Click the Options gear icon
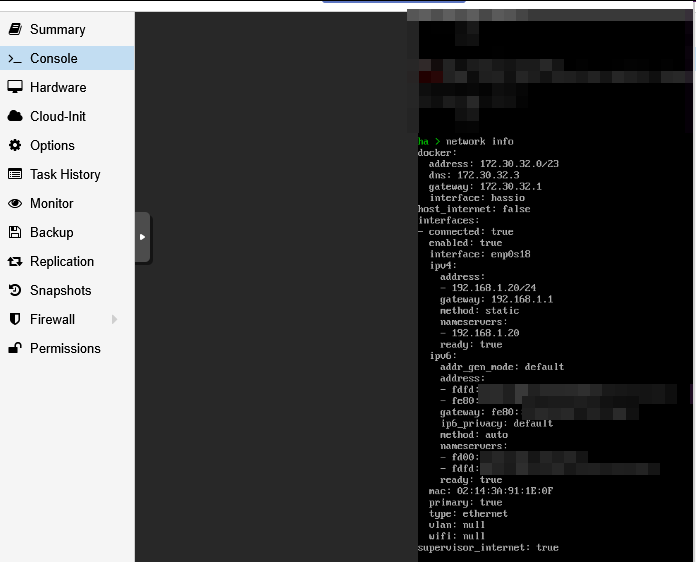This screenshot has height=562, width=696. (x=15, y=146)
